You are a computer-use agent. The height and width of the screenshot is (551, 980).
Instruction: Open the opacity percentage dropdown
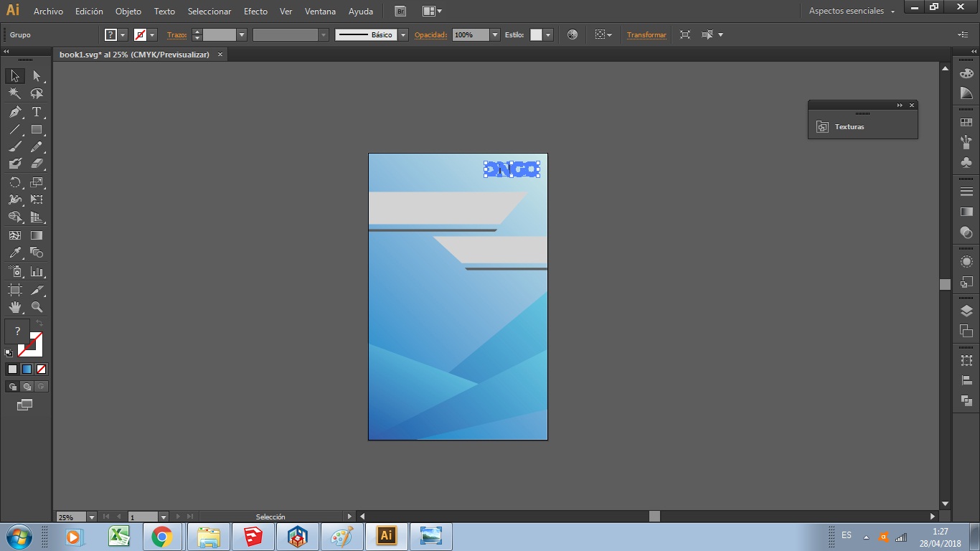click(x=495, y=34)
